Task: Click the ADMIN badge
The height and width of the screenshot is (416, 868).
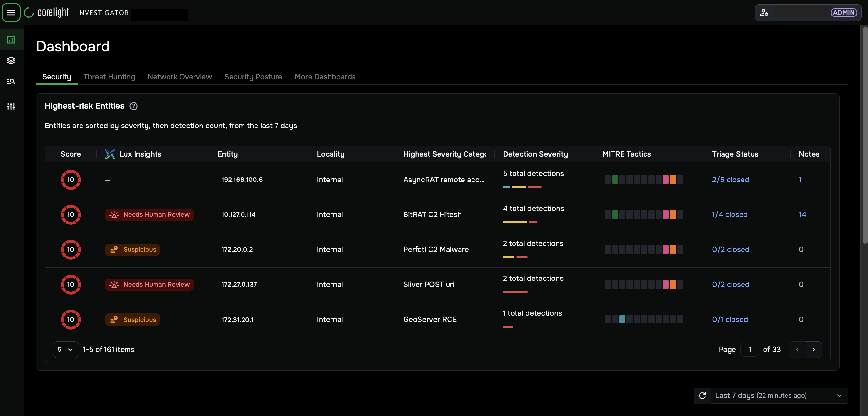Action: click(x=844, y=13)
